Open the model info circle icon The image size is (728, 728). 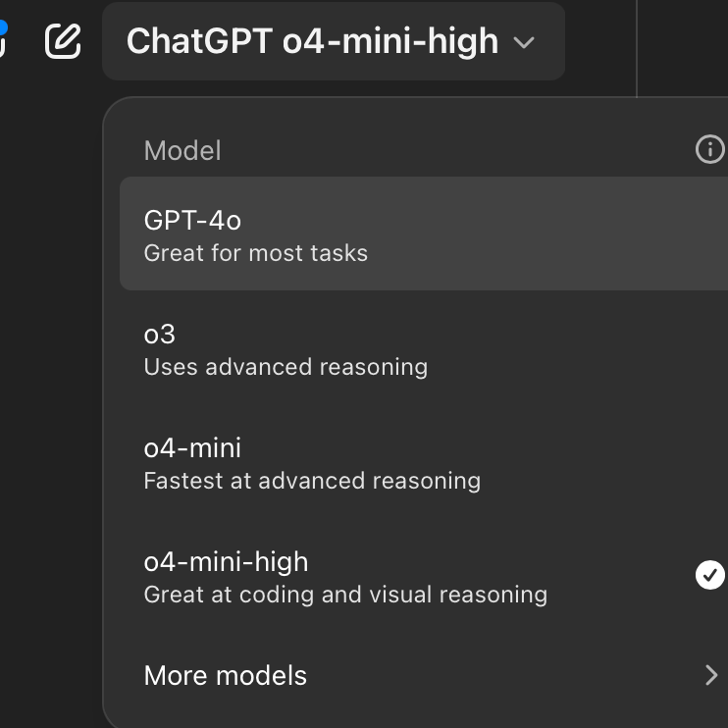click(710, 149)
